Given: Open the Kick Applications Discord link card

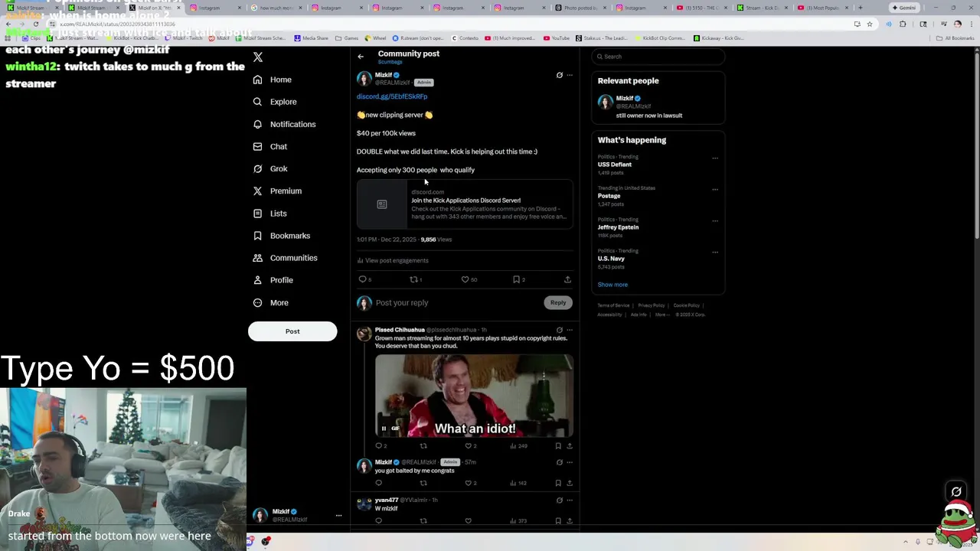Looking at the screenshot, I should tap(465, 204).
